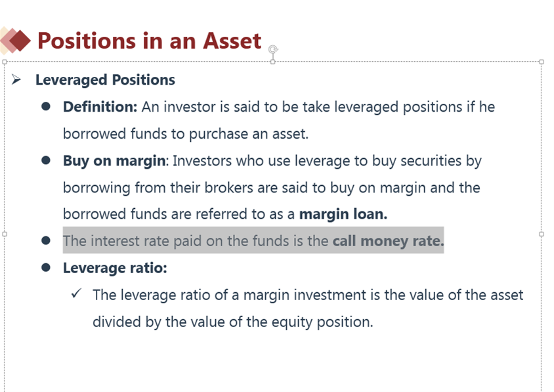Click the round bullet before Buy on margin
The image size is (554, 392).
[45, 160]
